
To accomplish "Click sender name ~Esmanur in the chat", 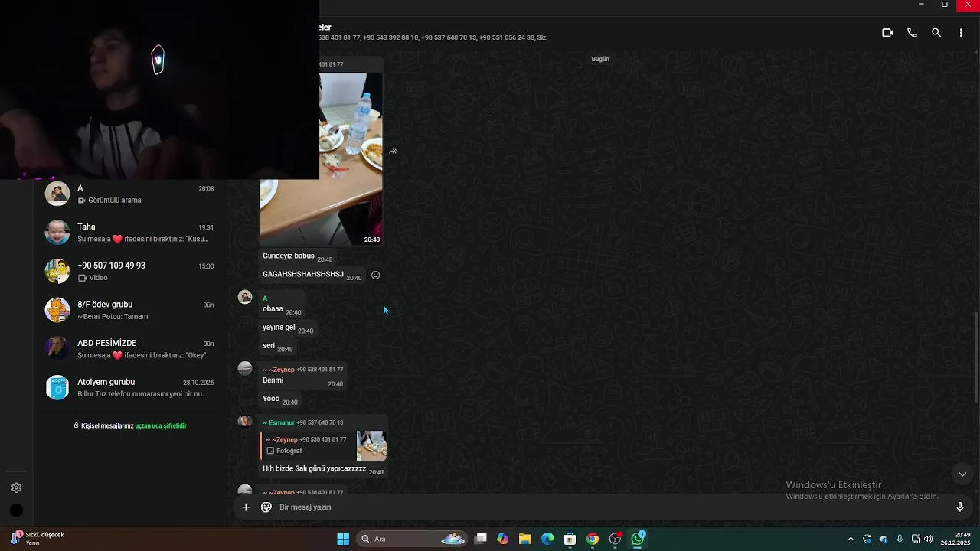I will [279, 422].
